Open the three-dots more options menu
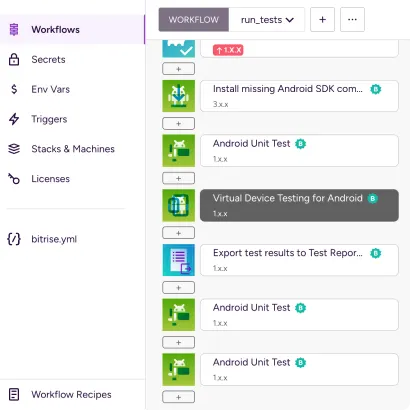The height and width of the screenshot is (410, 410). 352,20
